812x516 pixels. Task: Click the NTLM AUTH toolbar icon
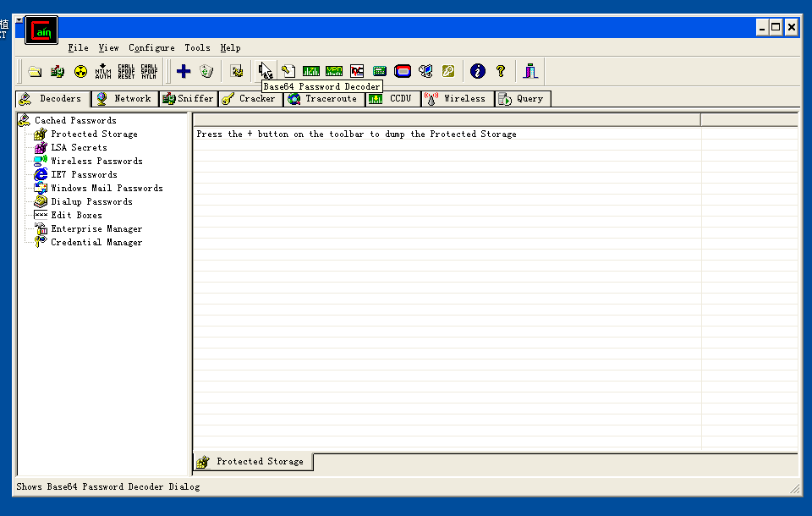(103, 72)
